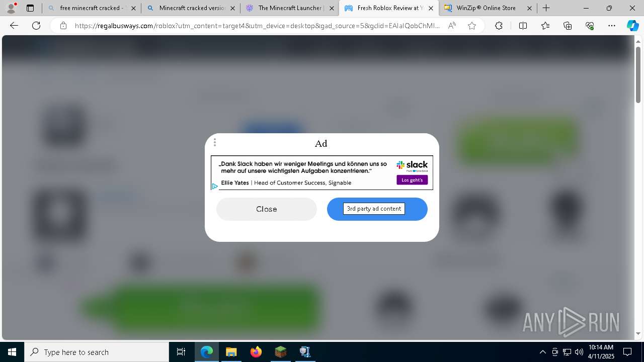644x362 pixels.
Task: Close the 'The Minecraft Launcher' tab
Action: click(x=332, y=8)
